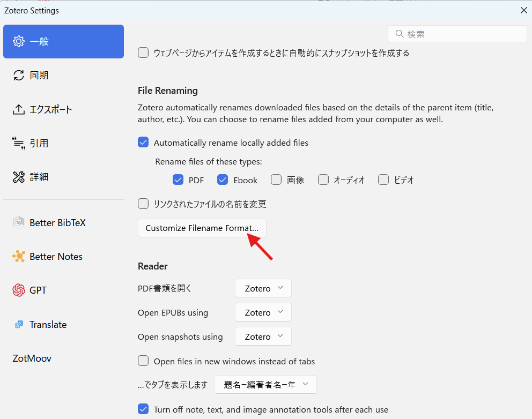Open Better BibTeX plugin icon

(19, 223)
